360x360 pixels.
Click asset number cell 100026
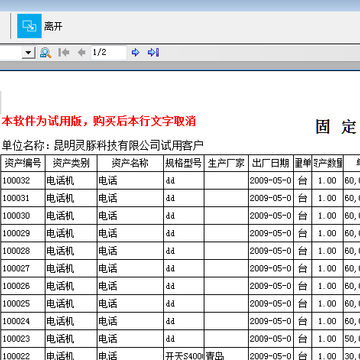[x=23, y=286]
